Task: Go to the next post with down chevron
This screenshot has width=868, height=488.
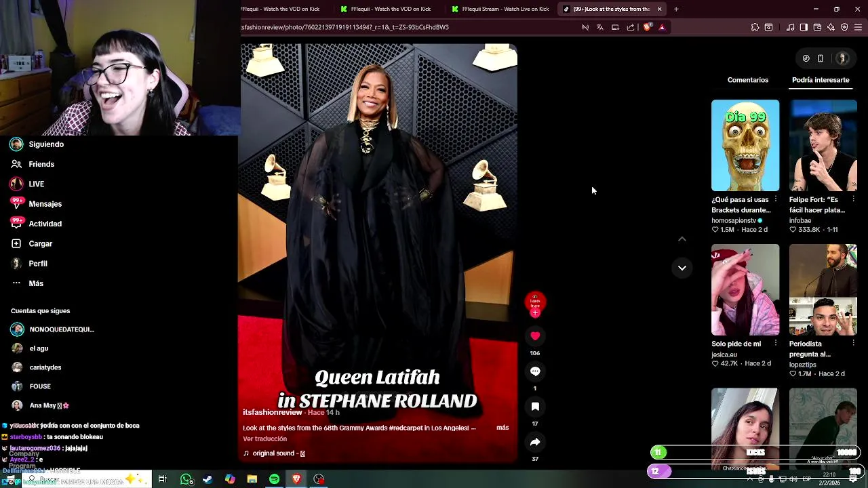Action: pos(682,268)
